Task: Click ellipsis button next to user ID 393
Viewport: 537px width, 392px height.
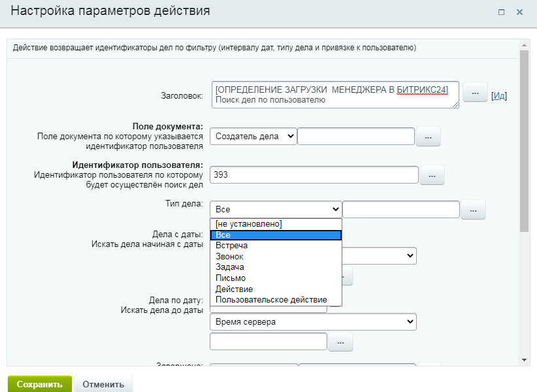Action: pyautogui.click(x=432, y=175)
